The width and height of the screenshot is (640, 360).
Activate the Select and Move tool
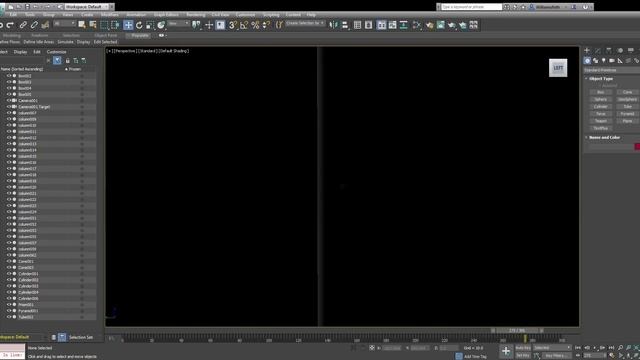[128, 25]
